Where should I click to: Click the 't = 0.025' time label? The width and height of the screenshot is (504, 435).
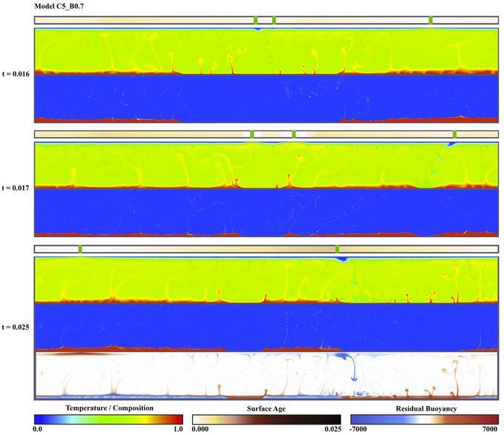coord(16,327)
